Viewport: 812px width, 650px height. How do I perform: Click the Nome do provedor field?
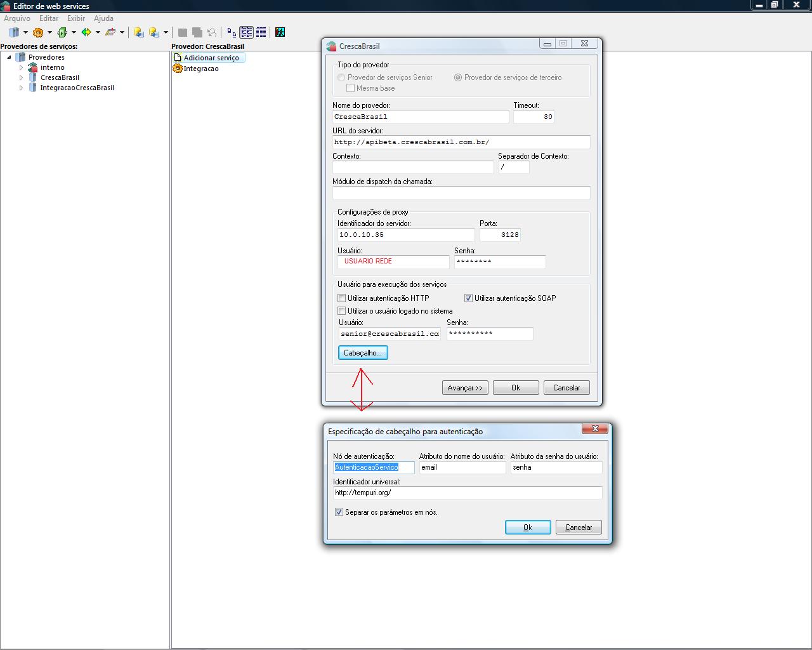click(x=421, y=117)
